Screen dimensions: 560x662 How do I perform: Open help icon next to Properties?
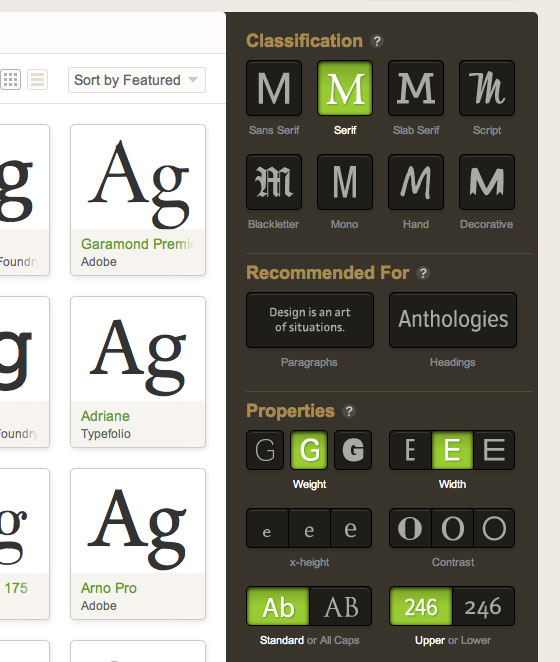point(349,411)
